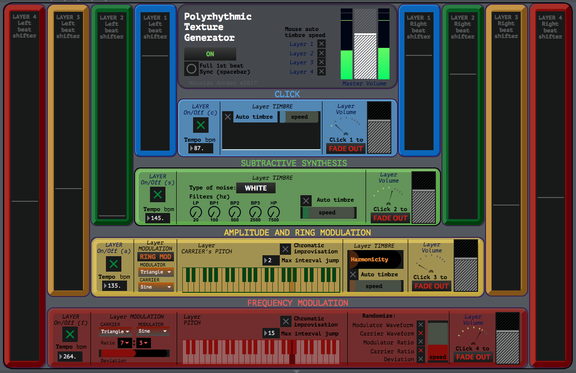Click the Click 1 FADE OUT button
Image resolution: width=576 pixels, height=373 pixels.
coord(346,148)
